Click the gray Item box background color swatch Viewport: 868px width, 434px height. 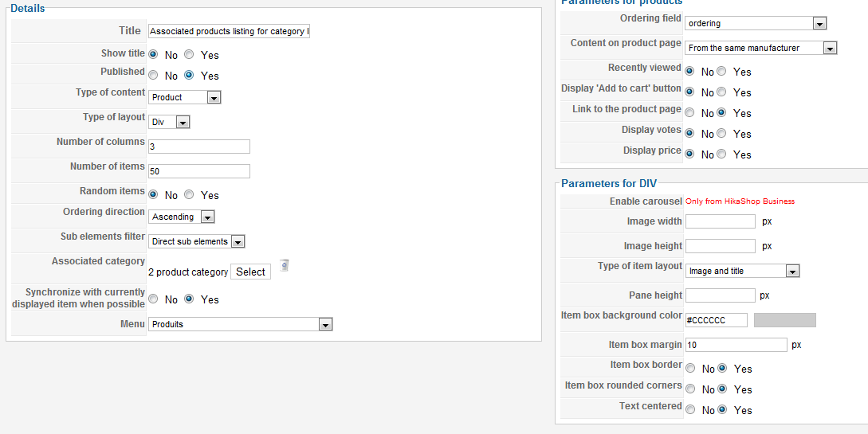coord(784,320)
